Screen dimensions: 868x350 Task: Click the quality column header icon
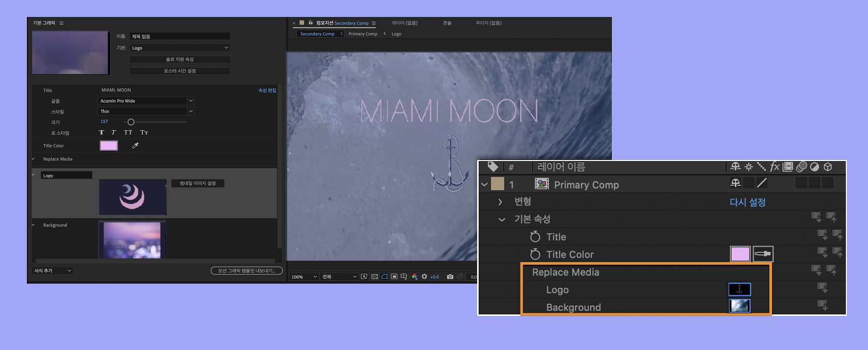point(762,167)
